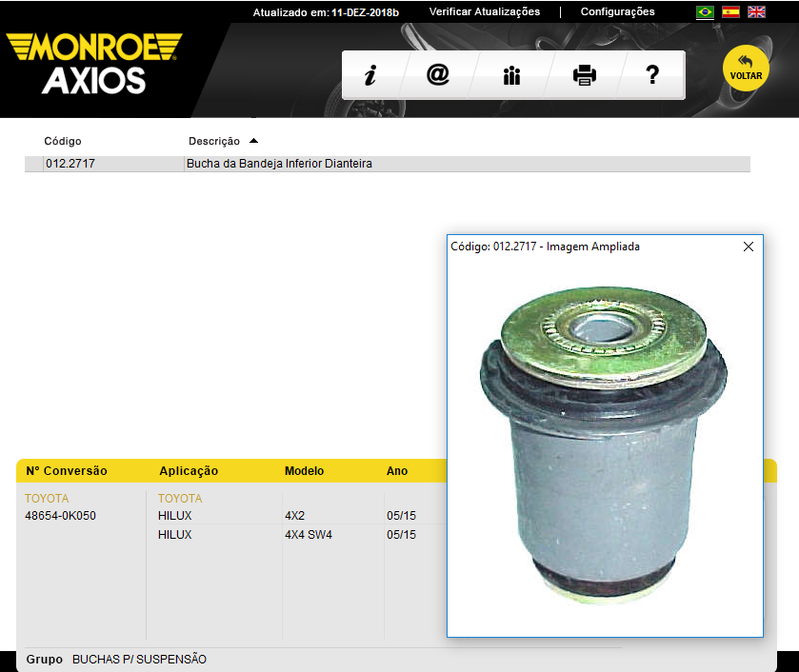Select the HILUX 4X4 SW4 row
The height and width of the screenshot is (672, 799).
175,535
